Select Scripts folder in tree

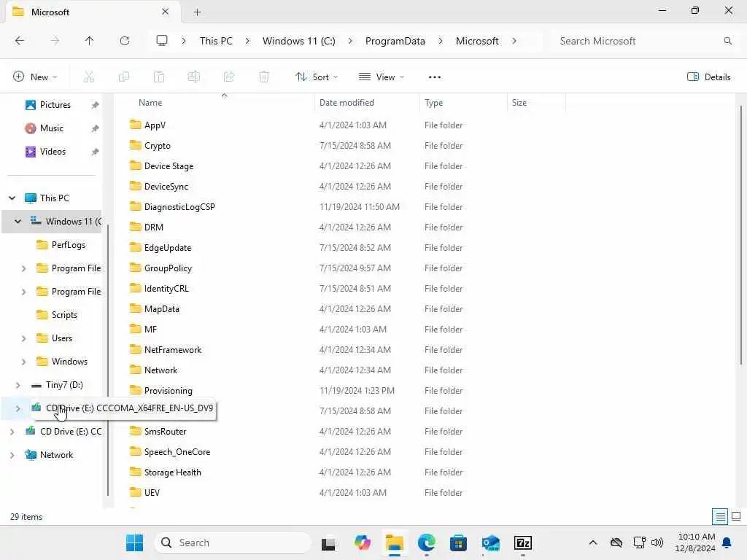tap(64, 315)
